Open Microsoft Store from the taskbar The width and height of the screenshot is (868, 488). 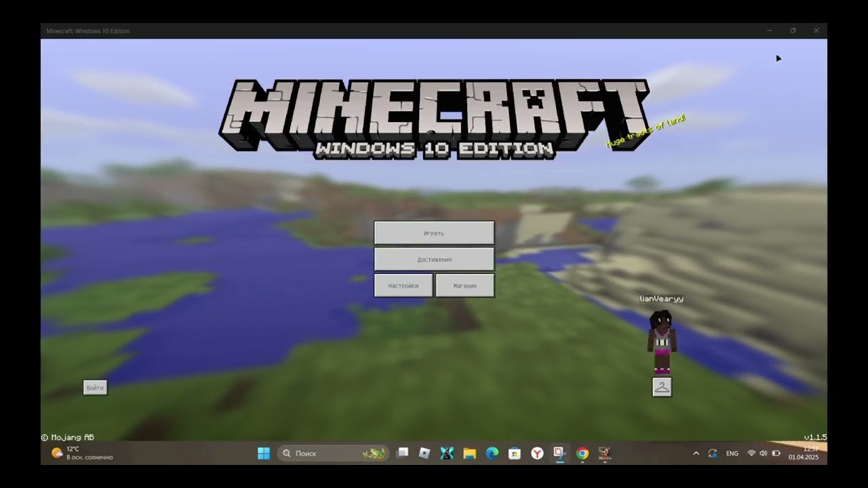[x=515, y=453]
